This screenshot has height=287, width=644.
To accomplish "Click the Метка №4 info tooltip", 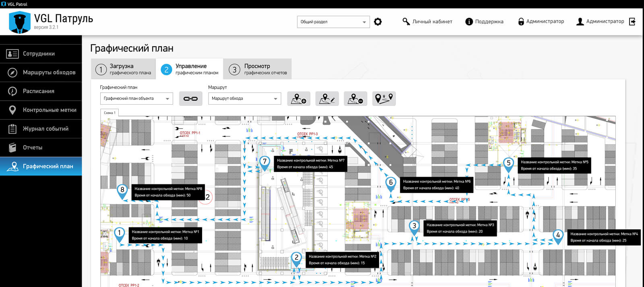I will tap(604, 237).
